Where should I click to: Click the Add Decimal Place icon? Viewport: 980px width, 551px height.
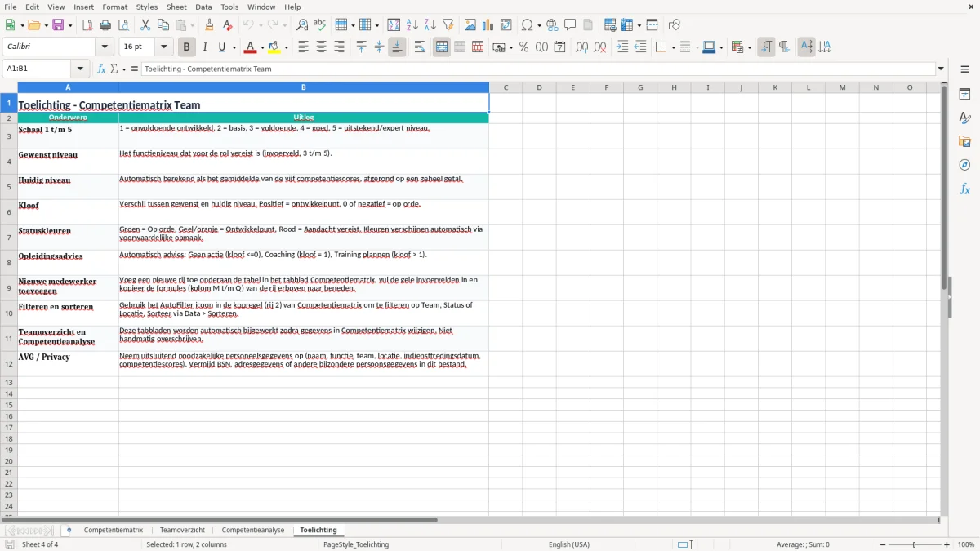[x=581, y=47]
